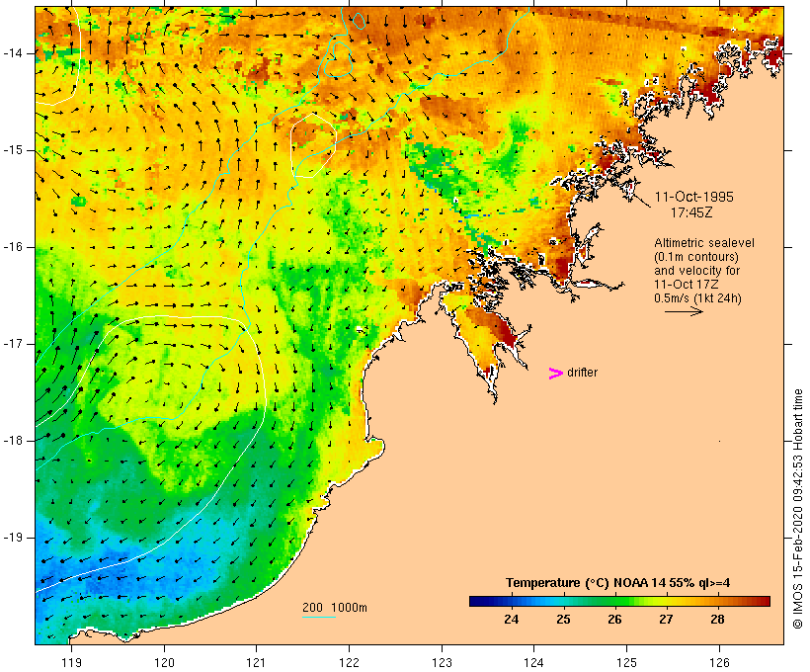Click the latitude axis label -17
This screenshot has width=810, height=672.
click(x=12, y=344)
